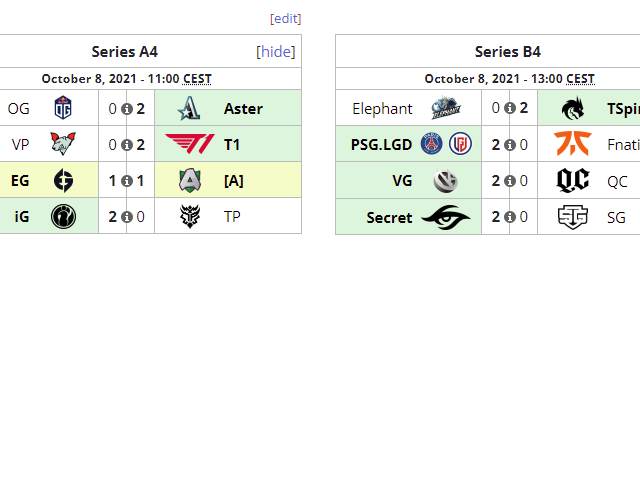Click the Fnatic orange logo
The width and height of the screenshot is (640, 481).
pos(573,144)
